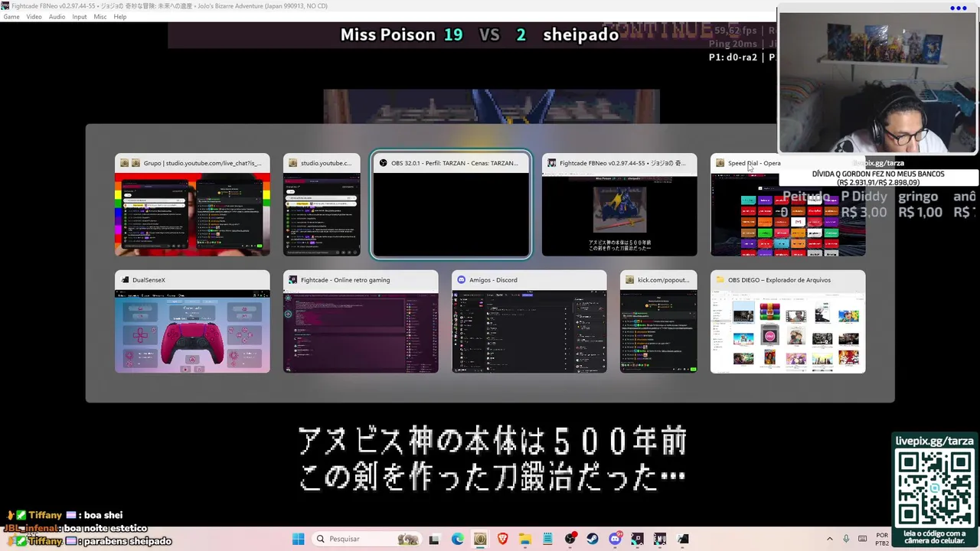This screenshot has height=551, width=980.
Task: Switch to Fightcade - Online retro gaming window
Action: (361, 321)
